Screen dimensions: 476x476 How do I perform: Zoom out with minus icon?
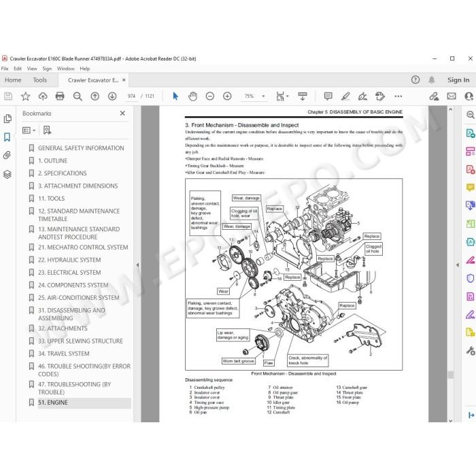209,97
